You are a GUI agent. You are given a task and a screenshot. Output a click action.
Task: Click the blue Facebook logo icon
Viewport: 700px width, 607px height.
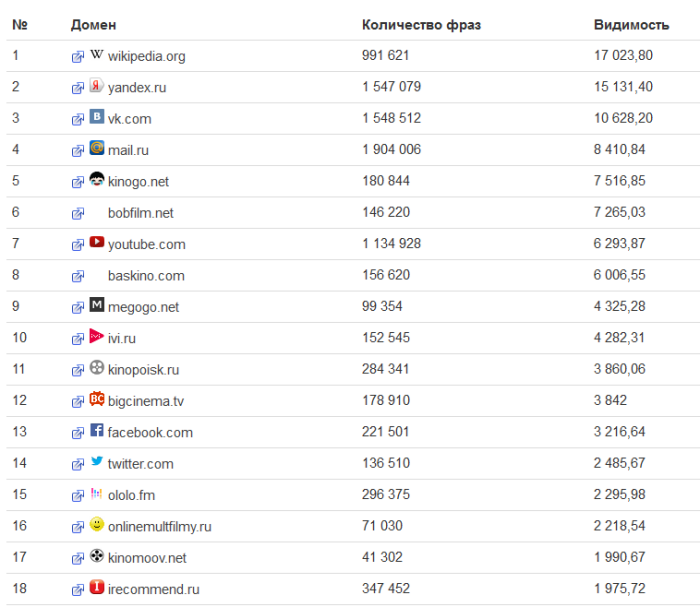pos(97,431)
